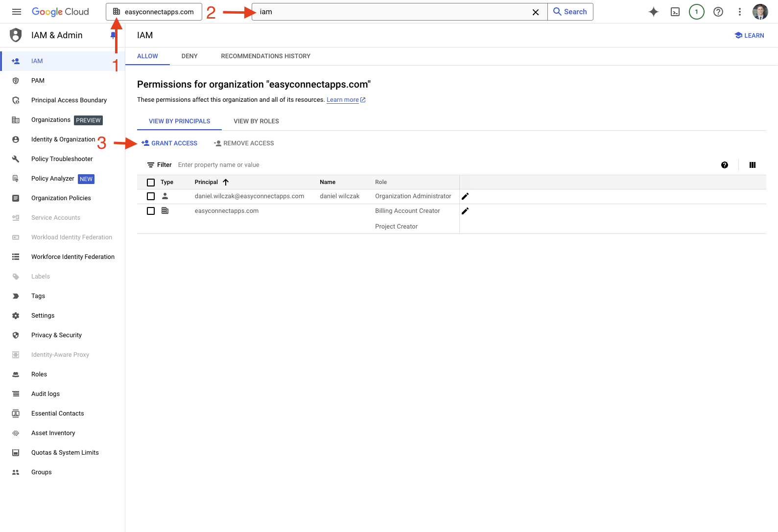
Task: Check the daniel.wilczak@easyconnectapps.com row checkbox
Action: click(151, 196)
